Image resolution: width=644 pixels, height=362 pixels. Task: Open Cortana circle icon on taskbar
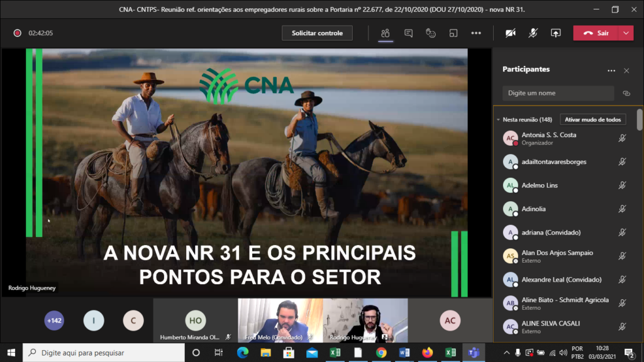(196, 353)
